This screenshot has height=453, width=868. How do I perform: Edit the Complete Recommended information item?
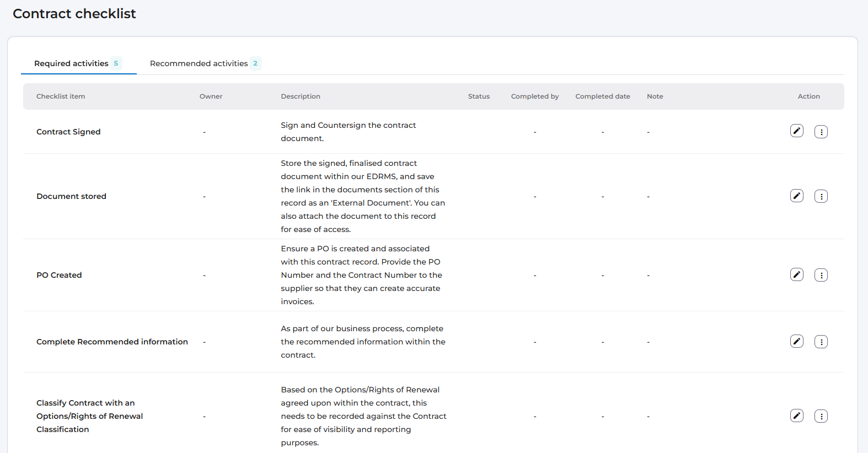[x=796, y=342]
